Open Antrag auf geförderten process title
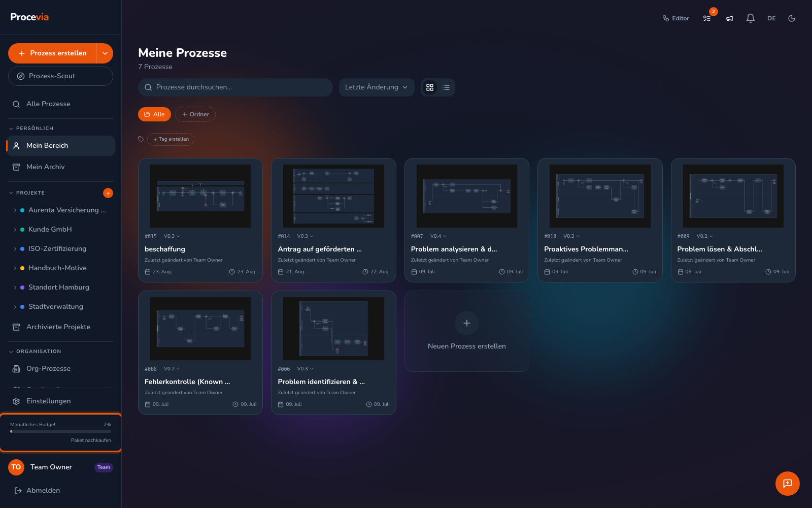 pos(320,249)
